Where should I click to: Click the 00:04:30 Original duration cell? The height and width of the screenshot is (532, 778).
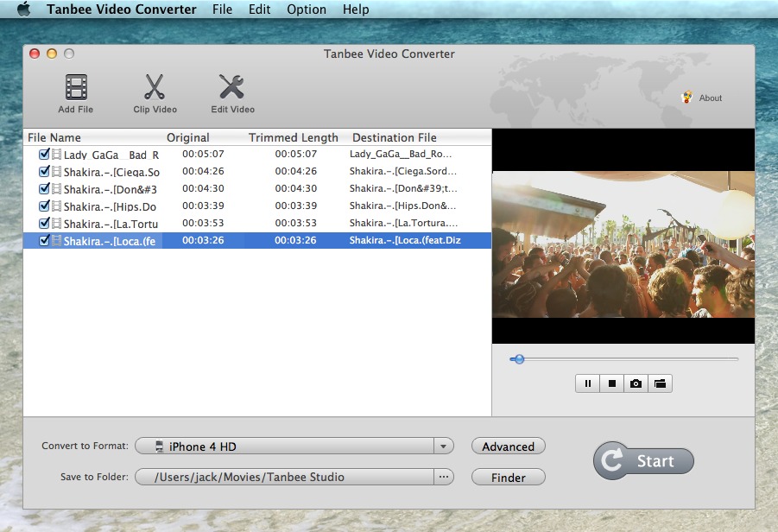point(203,188)
